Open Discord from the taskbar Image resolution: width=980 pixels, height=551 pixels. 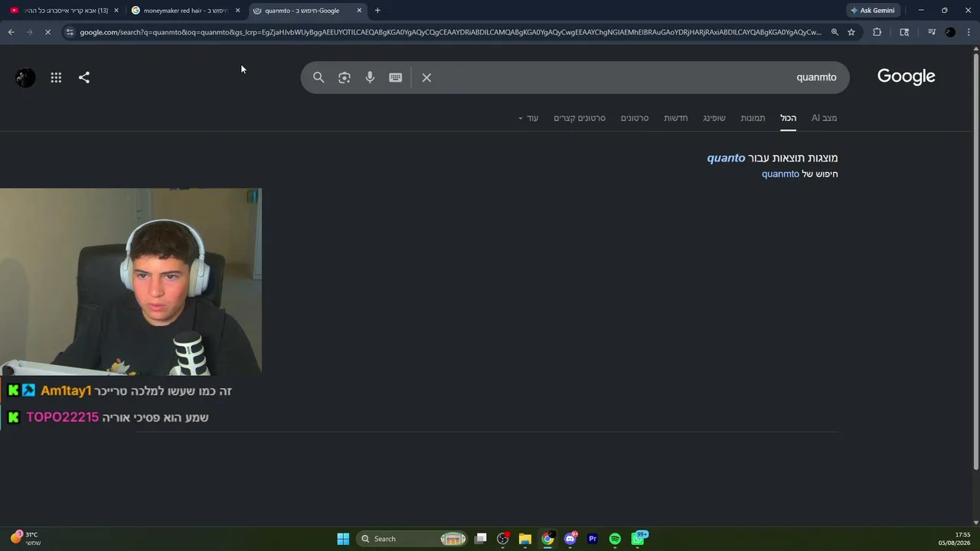click(x=570, y=539)
